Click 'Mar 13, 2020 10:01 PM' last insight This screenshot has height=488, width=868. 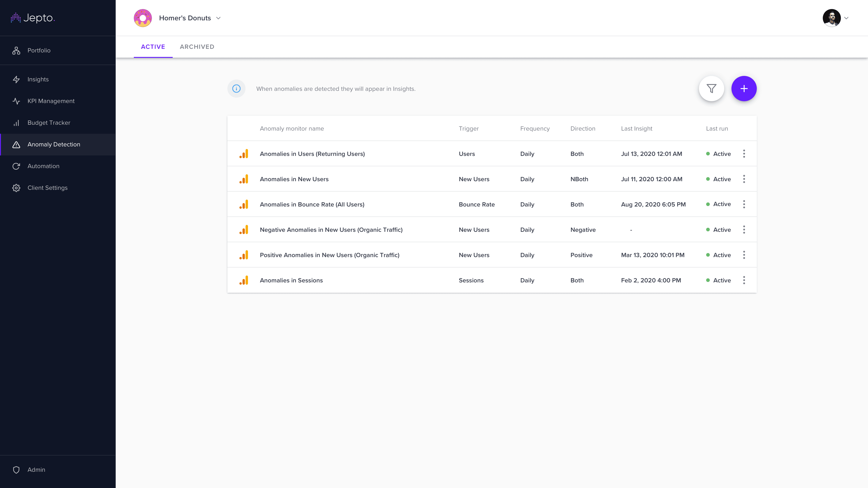[x=653, y=255]
